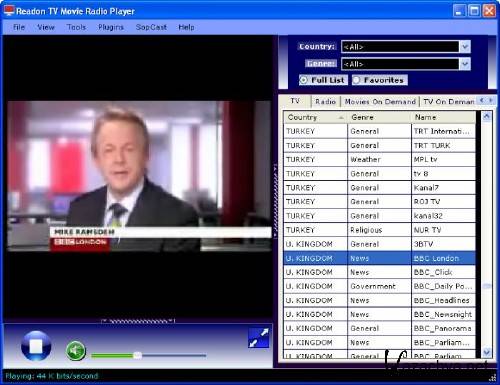Open the View menu
This screenshot has width=500, height=385.
tap(46, 27)
